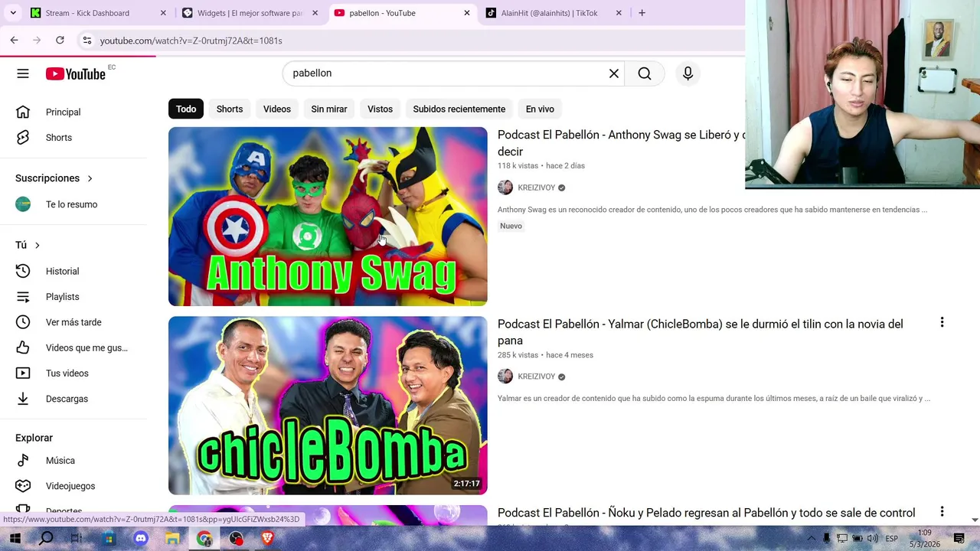This screenshot has width=980, height=551.
Task: Close the Stream - Kick Dashboard tab
Action: click(163, 13)
